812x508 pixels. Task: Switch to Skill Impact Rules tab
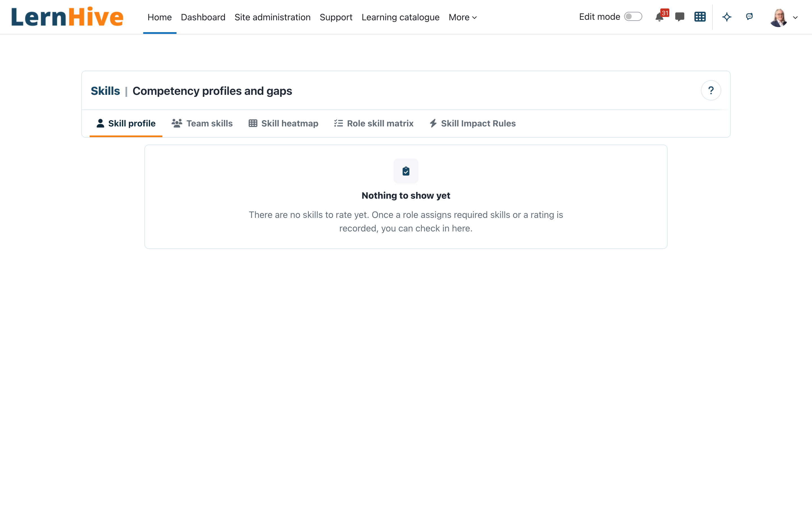click(473, 123)
